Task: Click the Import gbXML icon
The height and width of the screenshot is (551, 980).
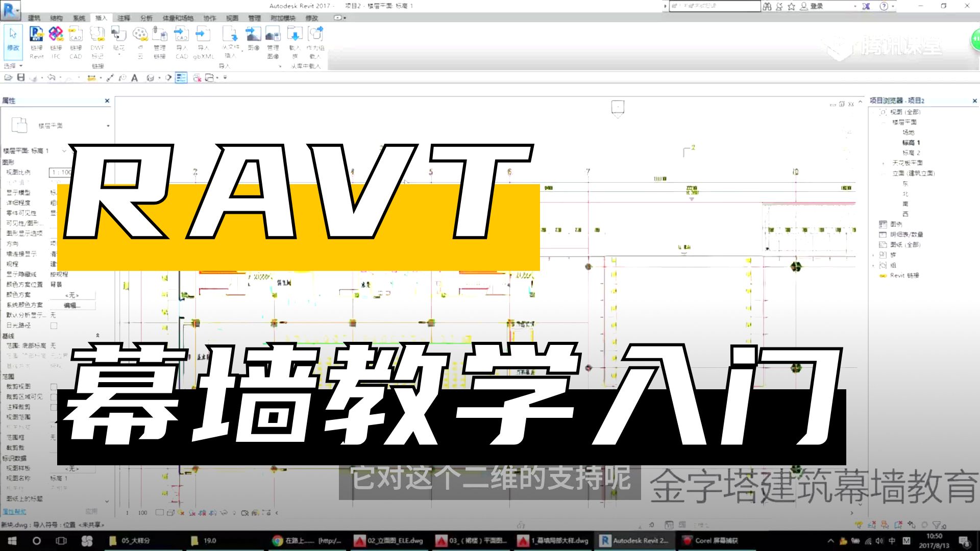Action: 203,41
